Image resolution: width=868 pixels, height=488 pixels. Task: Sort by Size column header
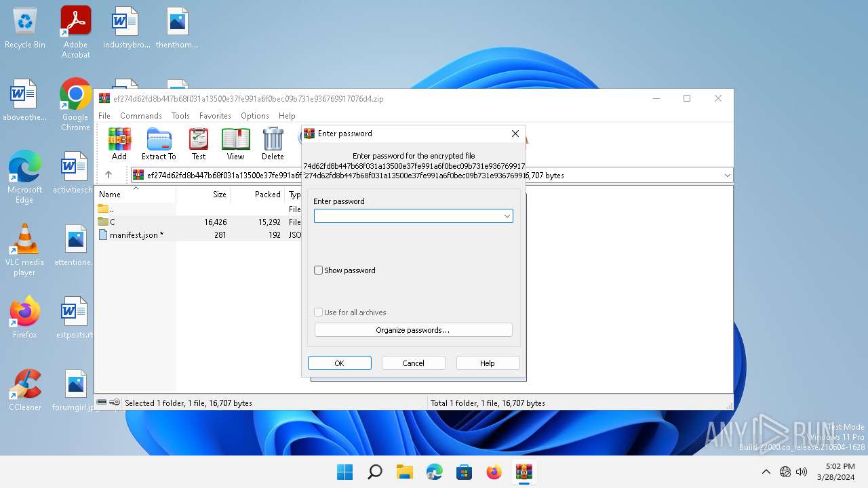click(203, 195)
